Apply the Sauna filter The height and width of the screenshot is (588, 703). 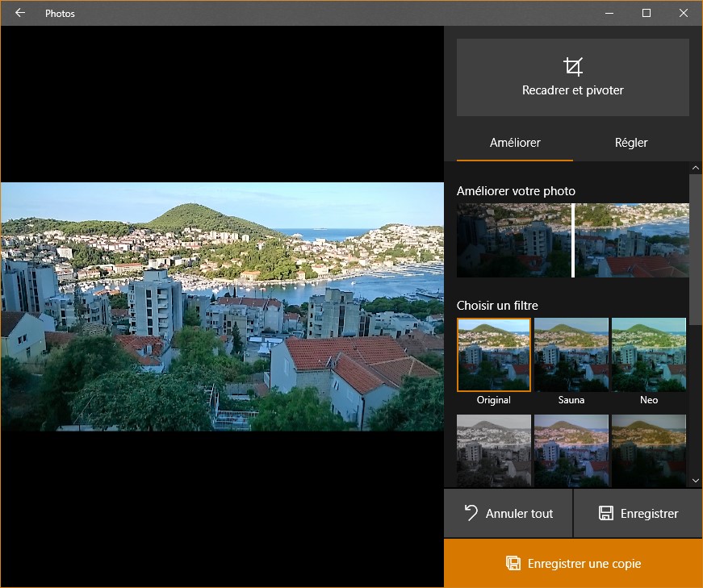pyautogui.click(x=571, y=355)
